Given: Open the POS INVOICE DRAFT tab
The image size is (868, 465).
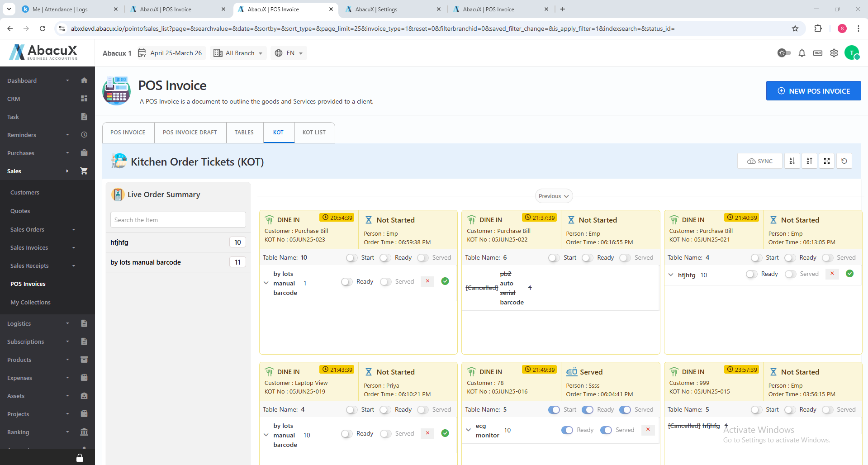Looking at the screenshot, I should pyautogui.click(x=190, y=133).
